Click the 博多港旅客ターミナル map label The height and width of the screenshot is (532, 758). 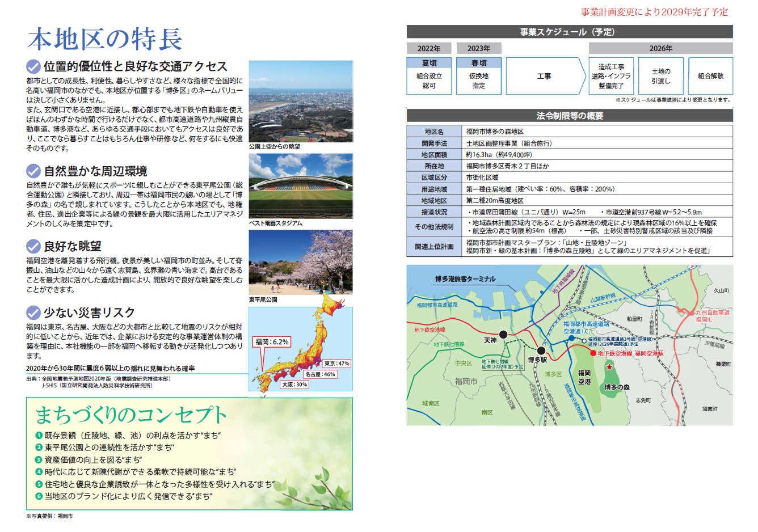(x=465, y=279)
